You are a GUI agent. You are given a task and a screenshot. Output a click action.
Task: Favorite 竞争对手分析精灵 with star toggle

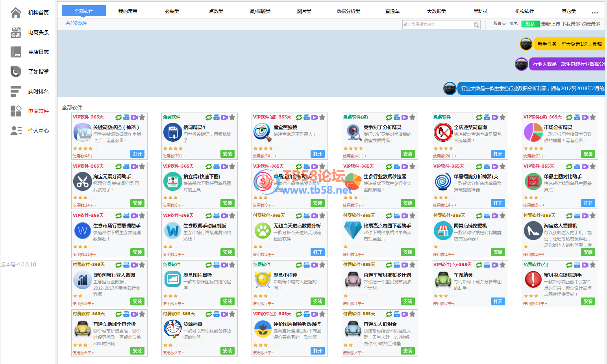(x=413, y=117)
